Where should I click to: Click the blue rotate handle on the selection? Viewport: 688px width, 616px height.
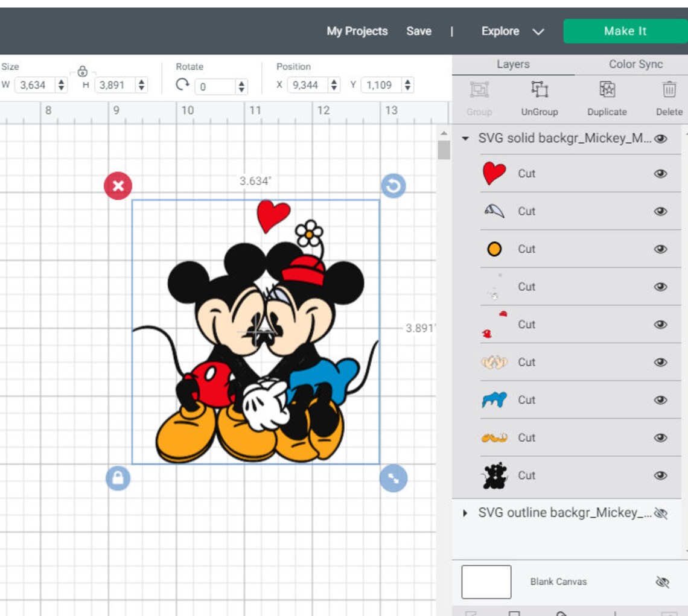393,186
